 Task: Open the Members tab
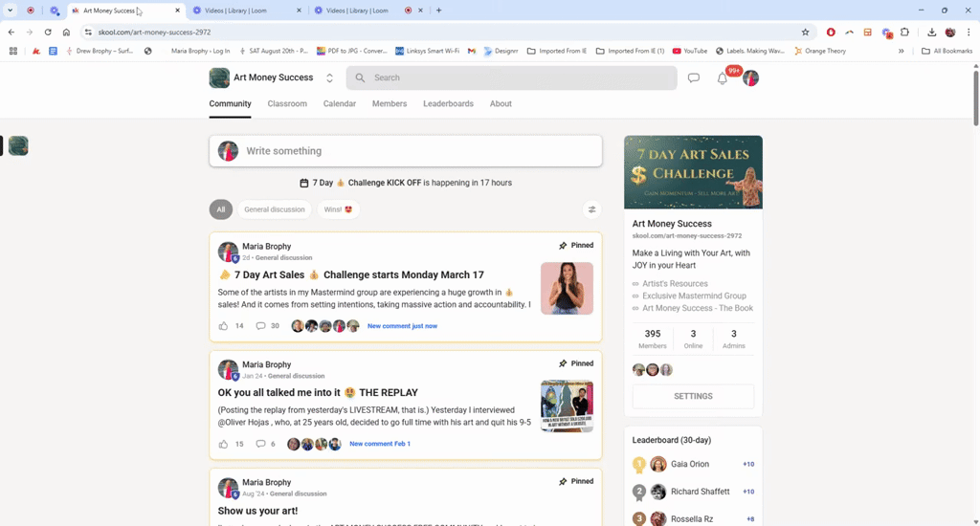click(x=390, y=103)
